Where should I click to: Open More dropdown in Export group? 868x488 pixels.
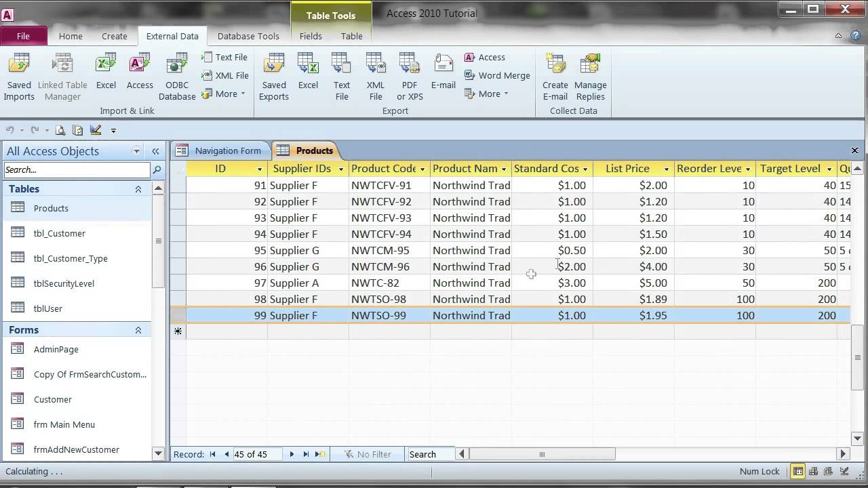pyautogui.click(x=486, y=94)
